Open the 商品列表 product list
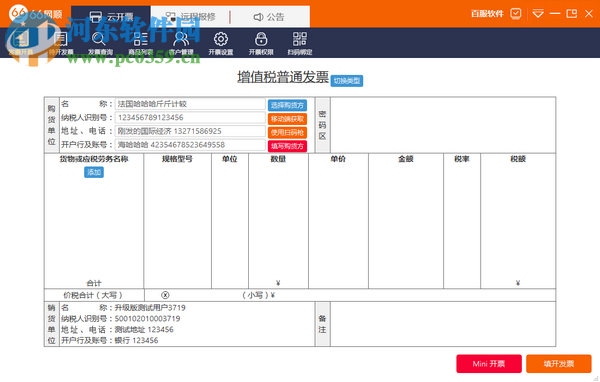 (x=140, y=43)
